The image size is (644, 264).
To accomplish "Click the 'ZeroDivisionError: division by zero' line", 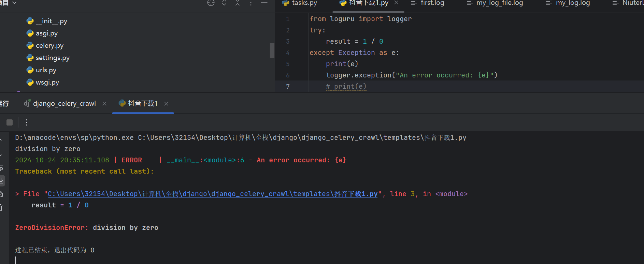I will pos(87,228).
